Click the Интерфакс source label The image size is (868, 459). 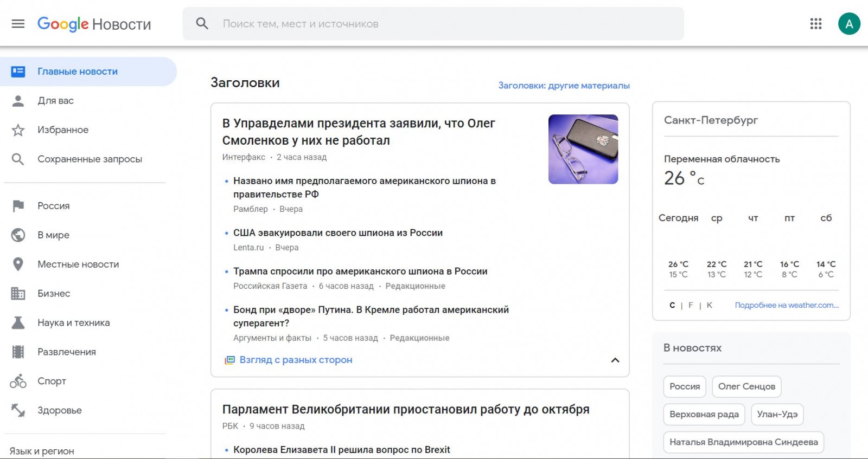click(x=244, y=157)
